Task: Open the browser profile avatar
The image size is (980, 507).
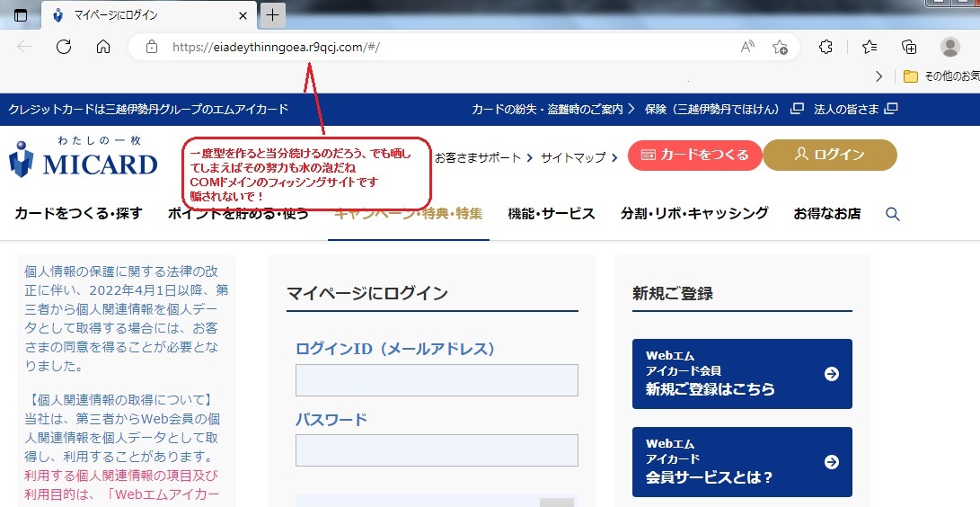Action: click(x=950, y=47)
